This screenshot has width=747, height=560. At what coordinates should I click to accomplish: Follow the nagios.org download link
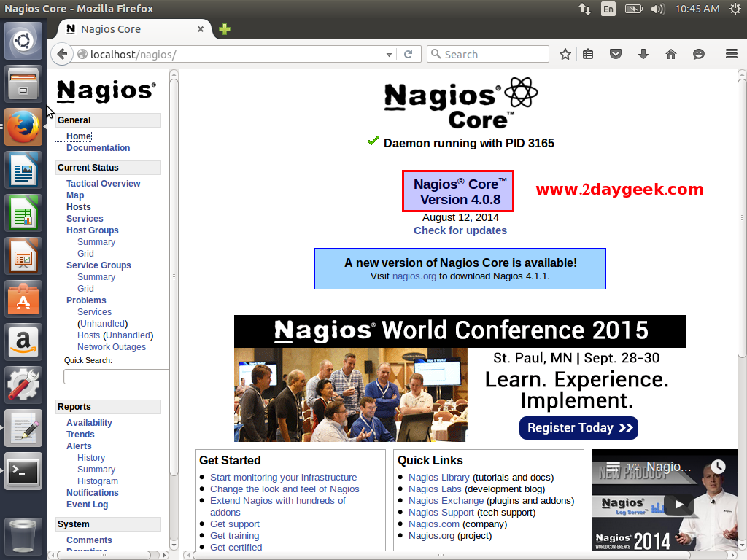[x=414, y=276]
